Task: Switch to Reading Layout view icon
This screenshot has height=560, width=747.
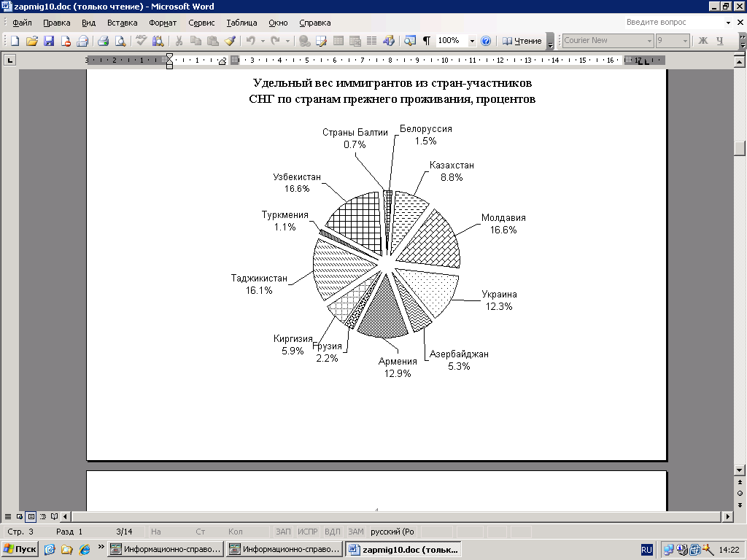Action: pos(54,517)
